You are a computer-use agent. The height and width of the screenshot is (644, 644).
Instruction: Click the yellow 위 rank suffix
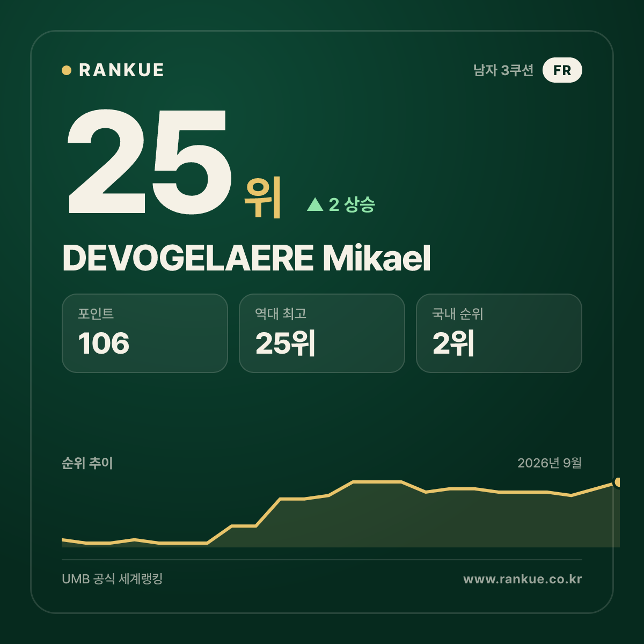[263, 196]
